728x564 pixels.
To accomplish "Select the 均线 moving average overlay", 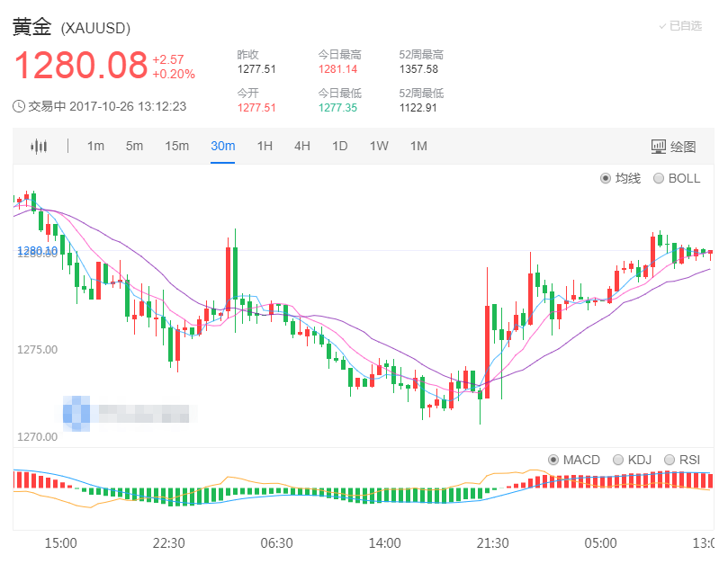I will pos(607,178).
